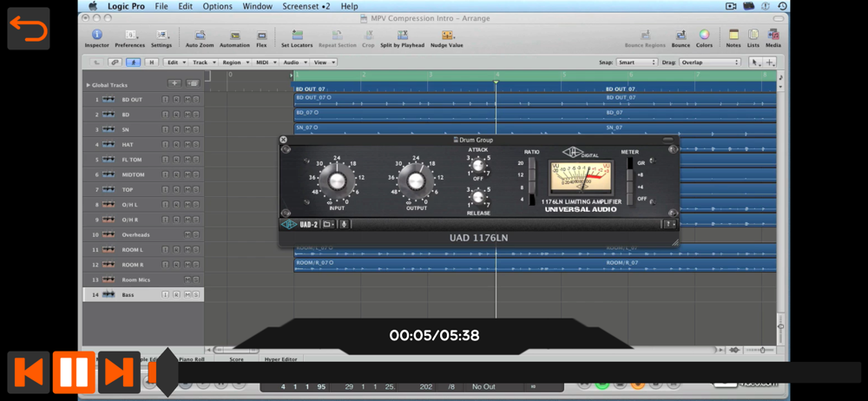Select the pointer tool menu
This screenshot has height=401, width=868.
coord(754,62)
